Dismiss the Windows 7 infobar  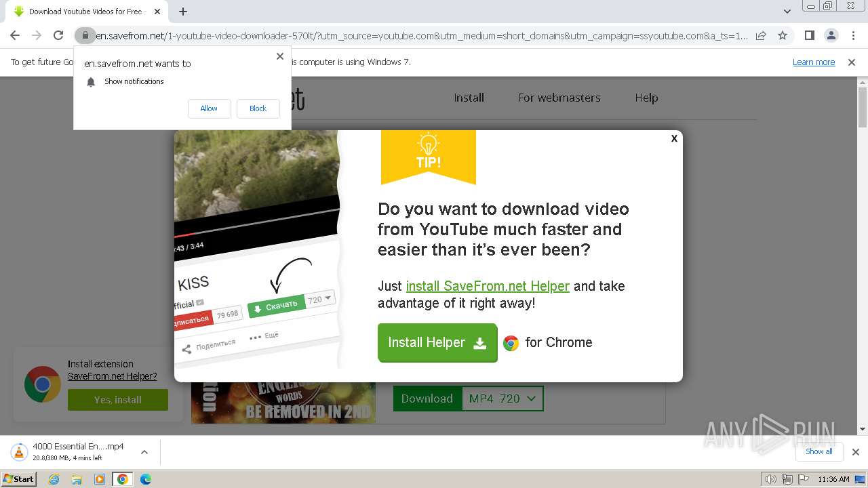pyautogui.click(x=852, y=62)
